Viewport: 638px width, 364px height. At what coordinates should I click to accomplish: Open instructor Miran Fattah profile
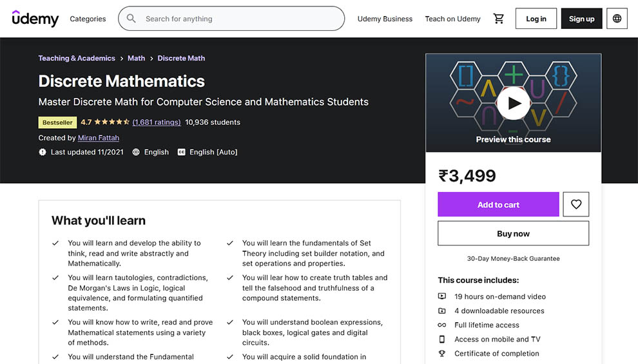tap(99, 138)
